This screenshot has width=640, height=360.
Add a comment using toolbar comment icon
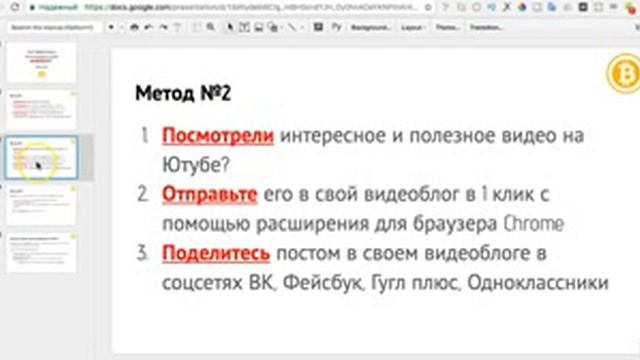coord(318,27)
